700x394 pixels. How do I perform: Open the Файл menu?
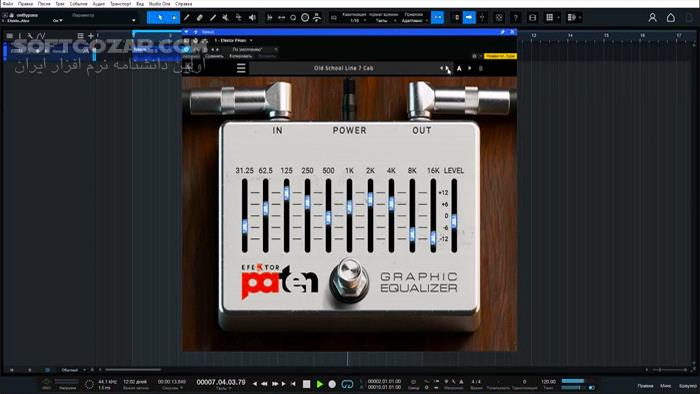click(x=8, y=4)
